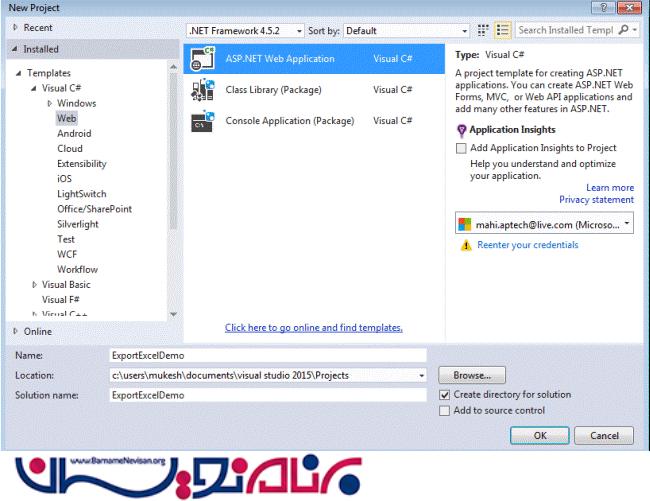This screenshot has width=650, height=501.
Task: Click Reenter your credentials link
Action: (x=527, y=245)
